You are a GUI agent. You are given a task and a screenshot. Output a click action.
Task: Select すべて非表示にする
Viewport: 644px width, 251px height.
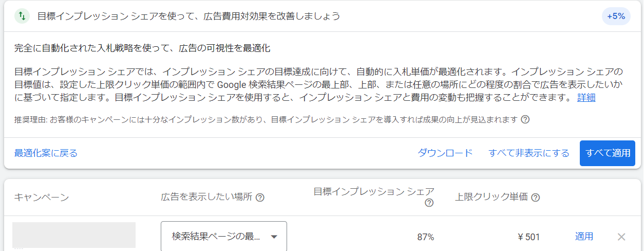click(x=529, y=153)
